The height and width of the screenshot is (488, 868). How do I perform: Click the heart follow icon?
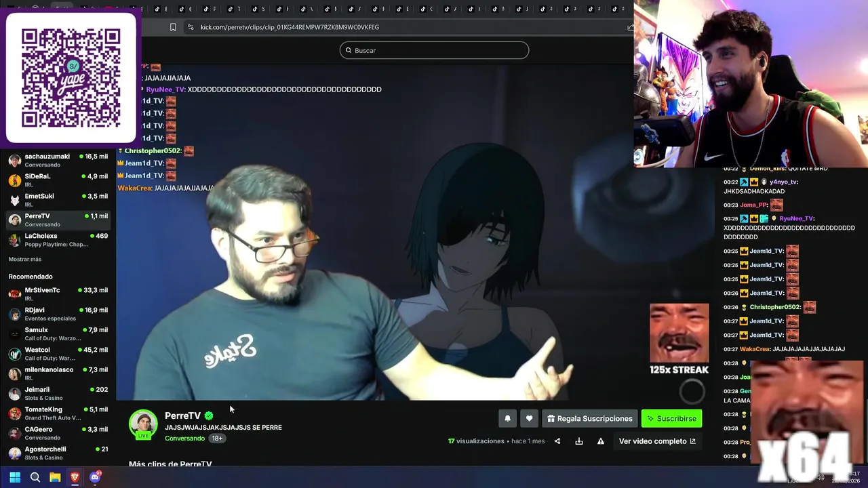(x=529, y=419)
